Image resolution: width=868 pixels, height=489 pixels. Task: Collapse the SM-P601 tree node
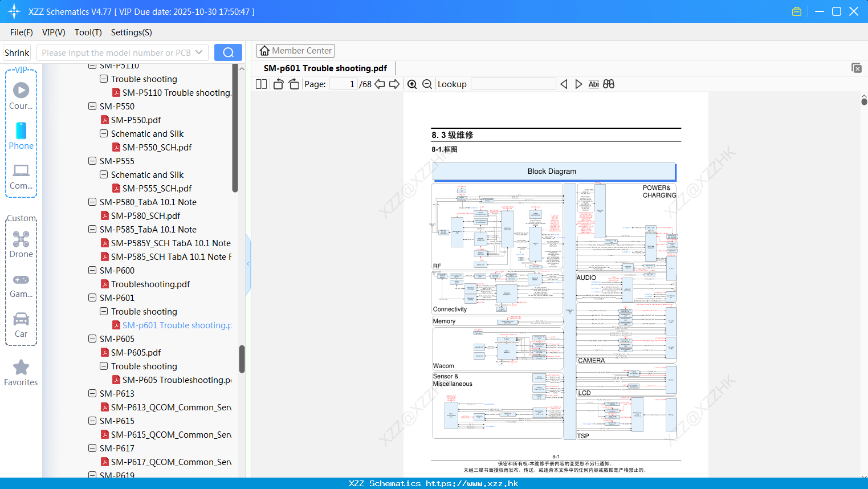click(x=92, y=298)
